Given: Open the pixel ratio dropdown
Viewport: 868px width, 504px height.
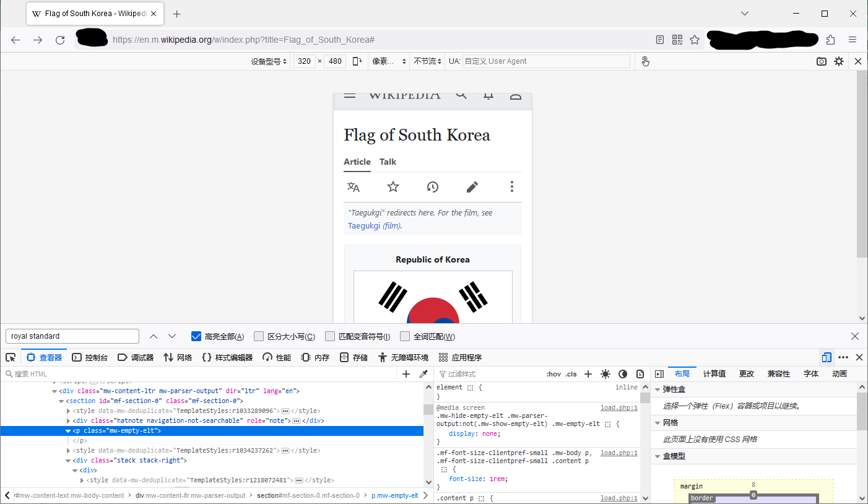Looking at the screenshot, I should point(389,61).
